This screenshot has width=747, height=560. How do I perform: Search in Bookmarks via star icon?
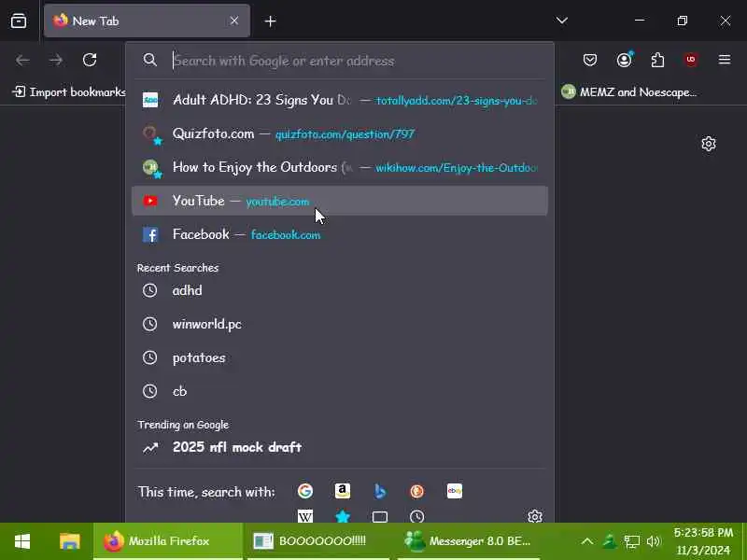(x=343, y=516)
